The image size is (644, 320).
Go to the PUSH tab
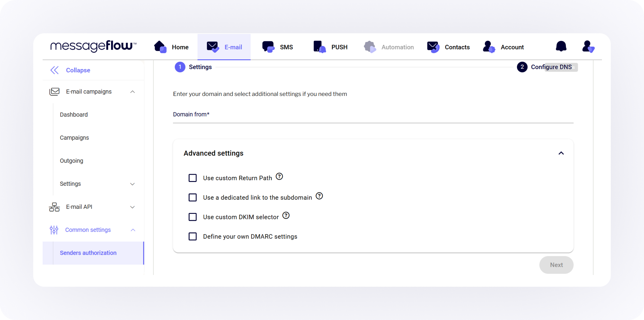[331, 47]
